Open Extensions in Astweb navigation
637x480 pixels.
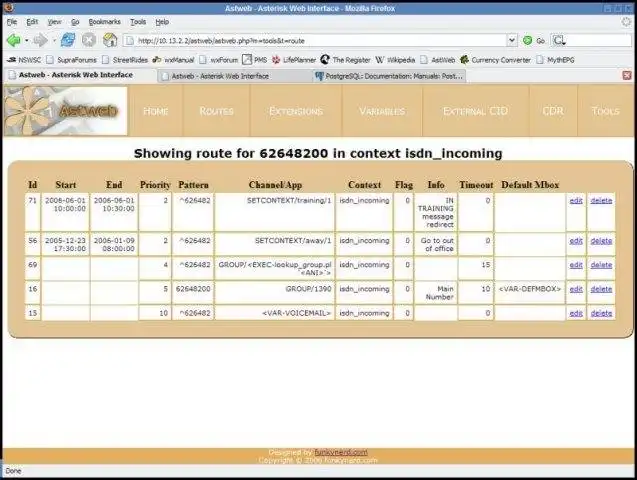pyautogui.click(x=296, y=111)
